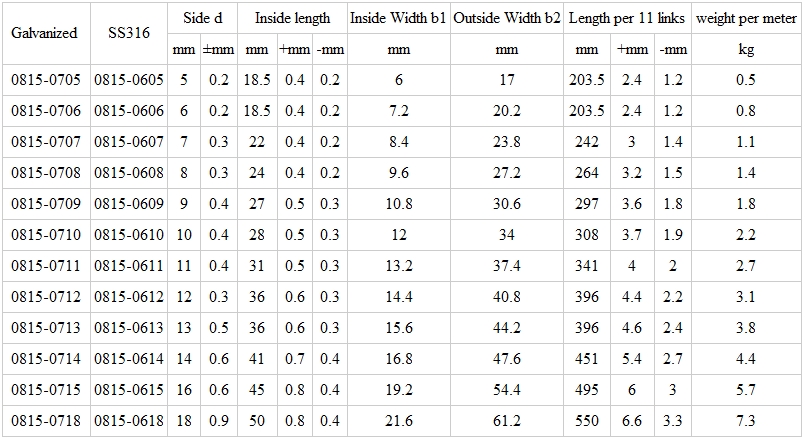Select the Length per 11 links header
Screen dimensions: 805x440
tap(627, 18)
